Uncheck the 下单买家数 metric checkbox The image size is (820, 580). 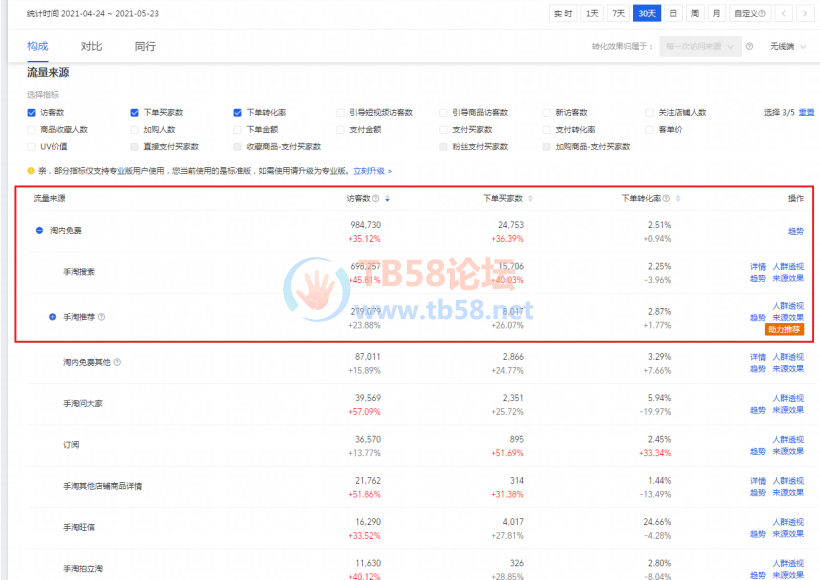[134, 112]
